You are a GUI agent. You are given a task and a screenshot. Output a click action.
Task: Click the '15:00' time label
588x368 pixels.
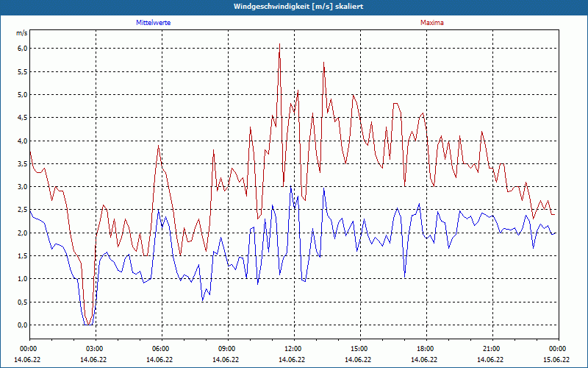359,349
